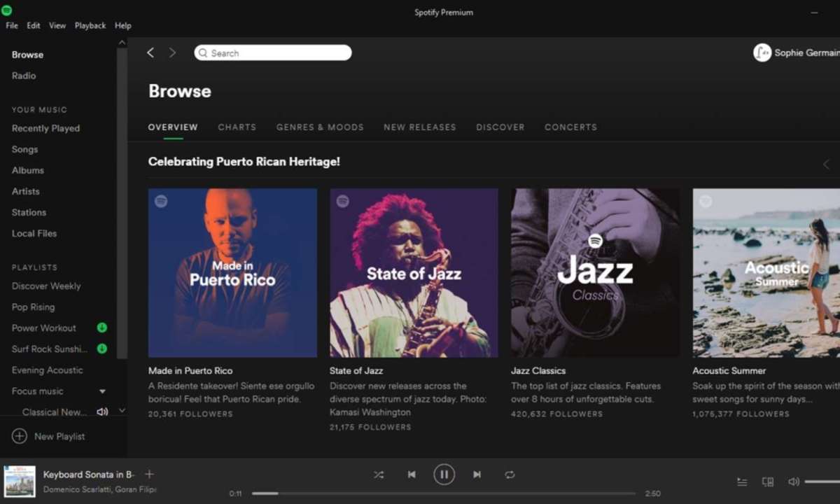Switch to the Genres & Moods tab
Viewport: 840px width, 504px height.
tap(320, 127)
